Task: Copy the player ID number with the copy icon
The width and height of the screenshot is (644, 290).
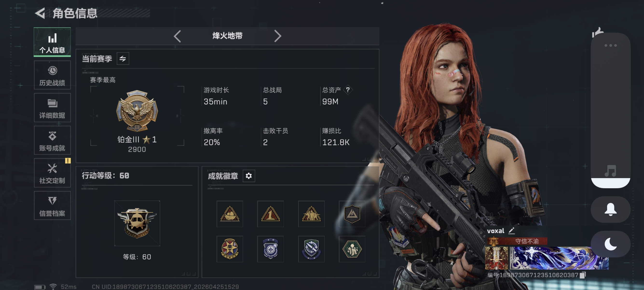Action: coord(583,275)
